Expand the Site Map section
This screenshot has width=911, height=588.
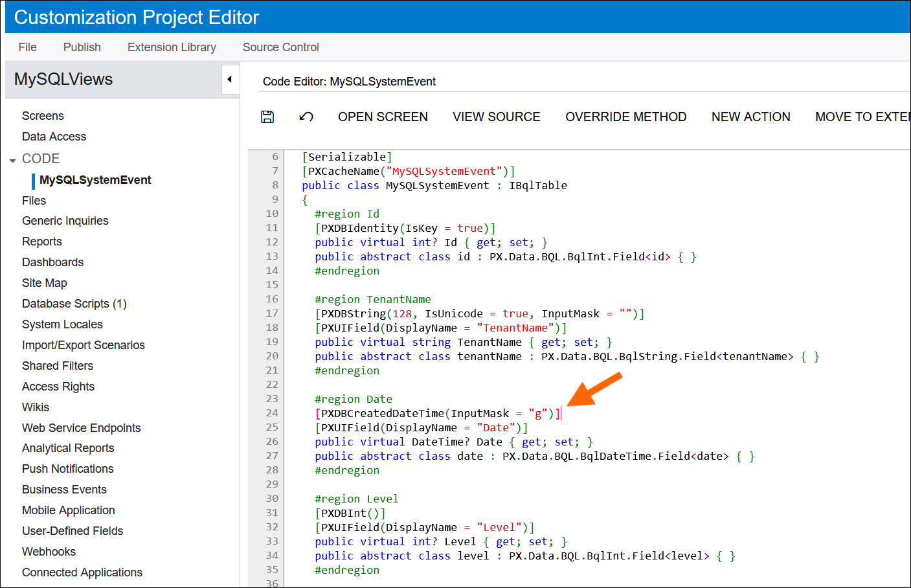pyautogui.click(x=44, y=282)
